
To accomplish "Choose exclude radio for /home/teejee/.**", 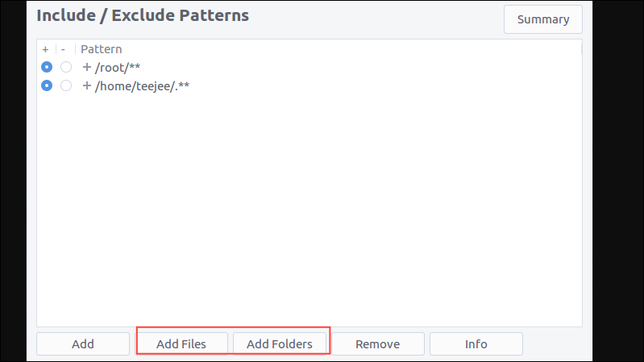I will (66, 85).
